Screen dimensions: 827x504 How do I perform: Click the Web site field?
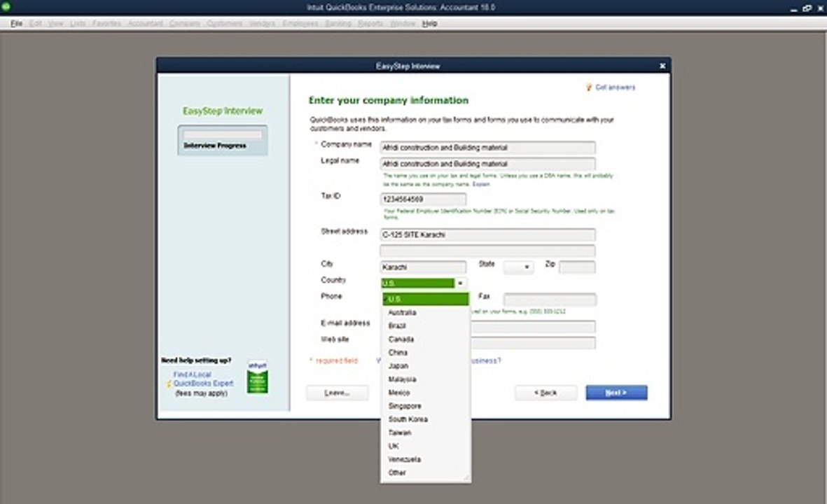pyautogui.click(x=533, y=343)
